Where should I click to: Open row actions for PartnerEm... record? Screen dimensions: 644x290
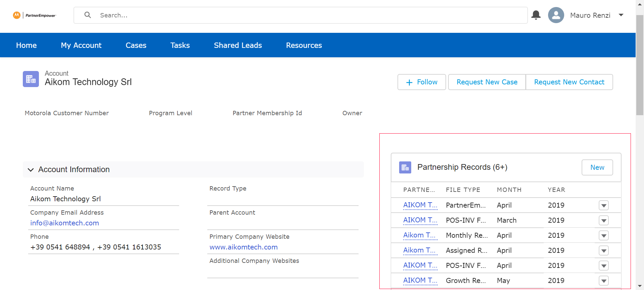tap(604, 205)
